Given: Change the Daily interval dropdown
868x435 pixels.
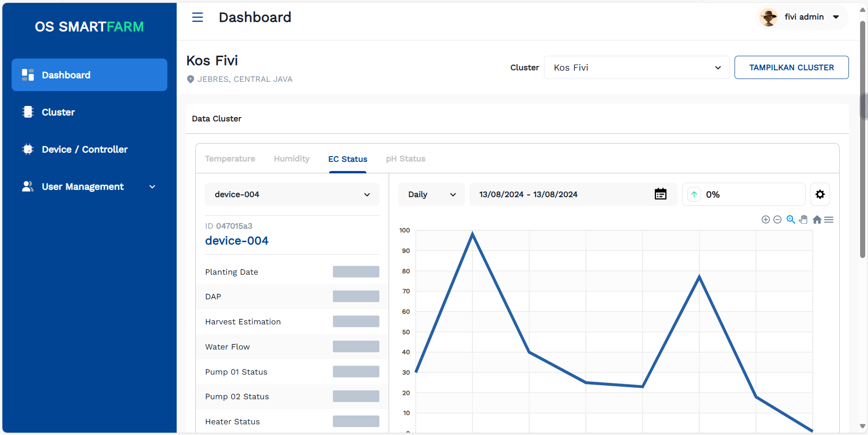Looking at the screenshot, I should click(x=431, y=194).
